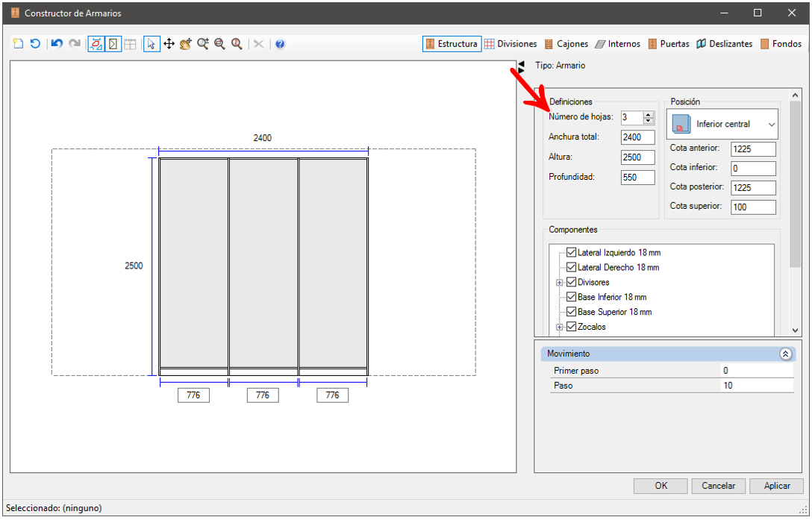This screenshot has height=520, width=812.
Task: Switch to the Deslizantes tab
Action: click(725, 44)
